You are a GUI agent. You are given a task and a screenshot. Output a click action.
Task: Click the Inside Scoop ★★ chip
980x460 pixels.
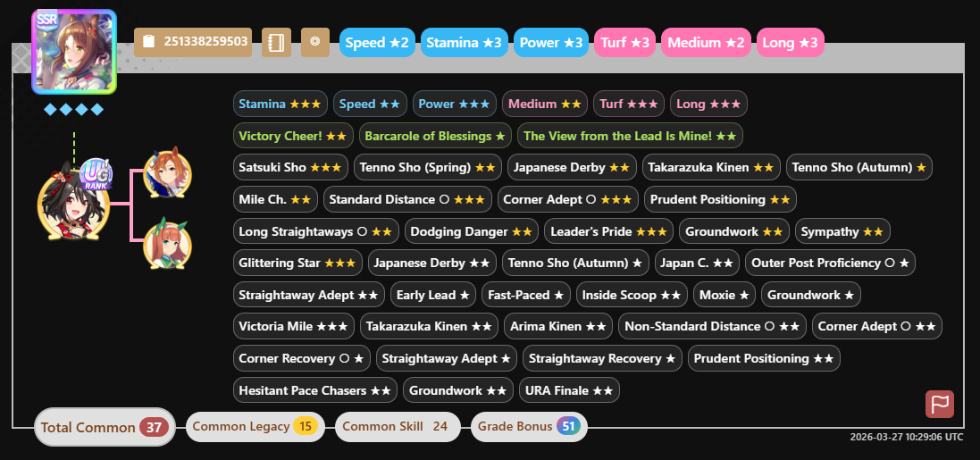(632, 295)
